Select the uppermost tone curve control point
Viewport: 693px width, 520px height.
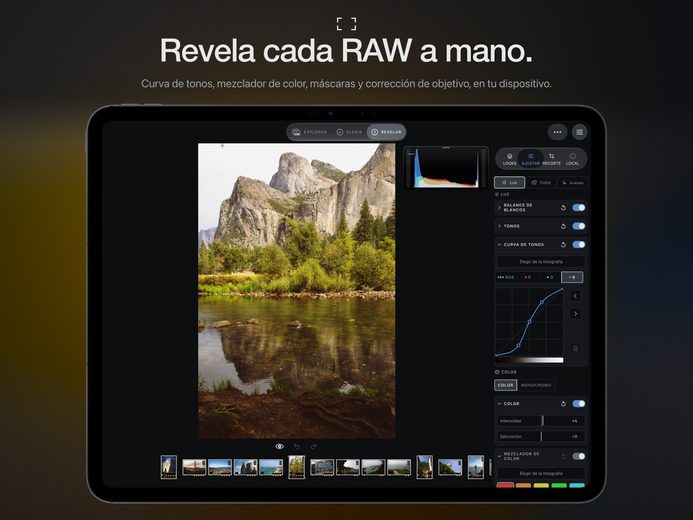click(542, 302)
